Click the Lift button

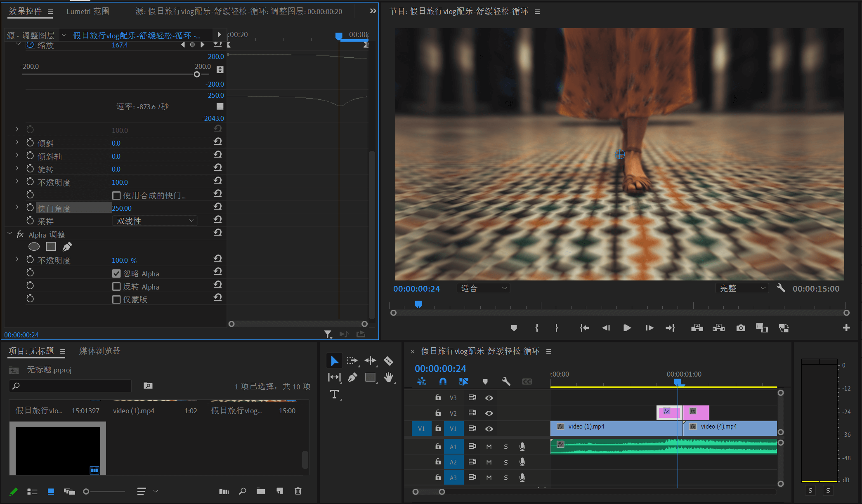697,328
